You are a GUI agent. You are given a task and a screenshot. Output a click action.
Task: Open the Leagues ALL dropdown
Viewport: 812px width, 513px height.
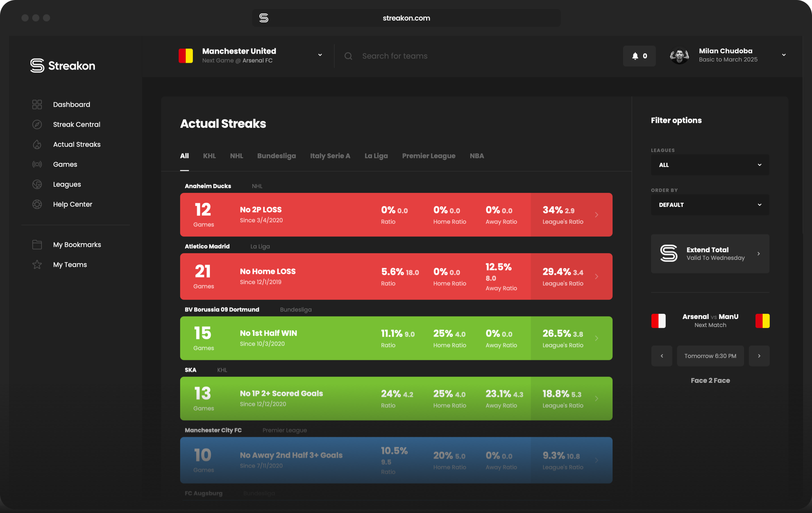[x=710, y=165]
